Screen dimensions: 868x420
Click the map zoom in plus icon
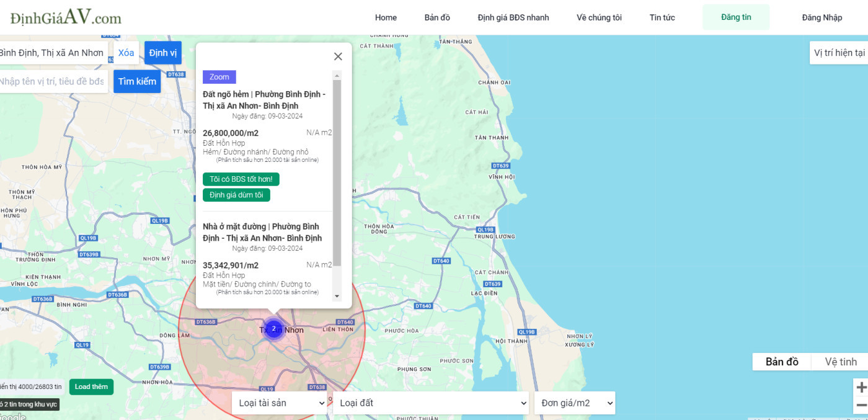(861, 388)
